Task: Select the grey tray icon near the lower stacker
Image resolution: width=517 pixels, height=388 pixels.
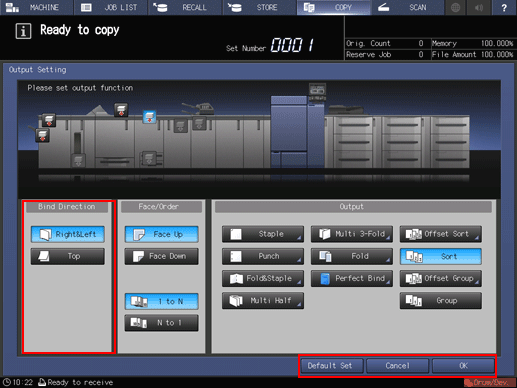Action: pyautogui.click(x=149, y=158)
